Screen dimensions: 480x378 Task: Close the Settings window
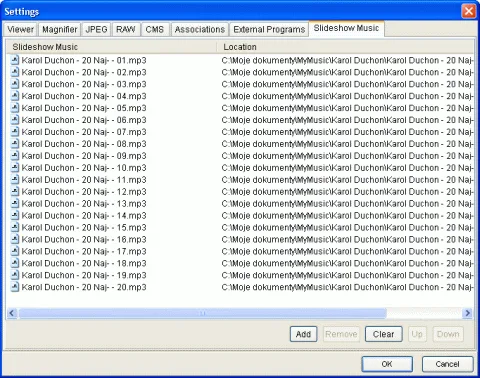[x=469, y=11]
